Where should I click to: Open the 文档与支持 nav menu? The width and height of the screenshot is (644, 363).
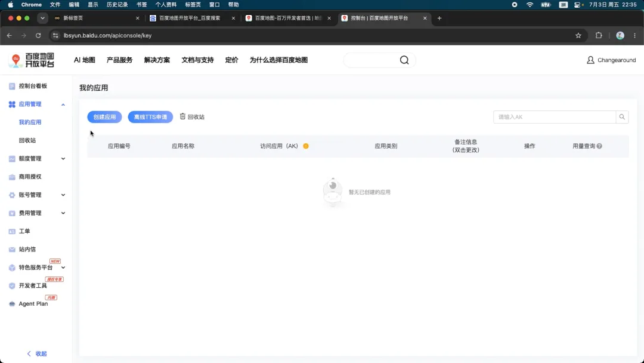coord(197,60)
